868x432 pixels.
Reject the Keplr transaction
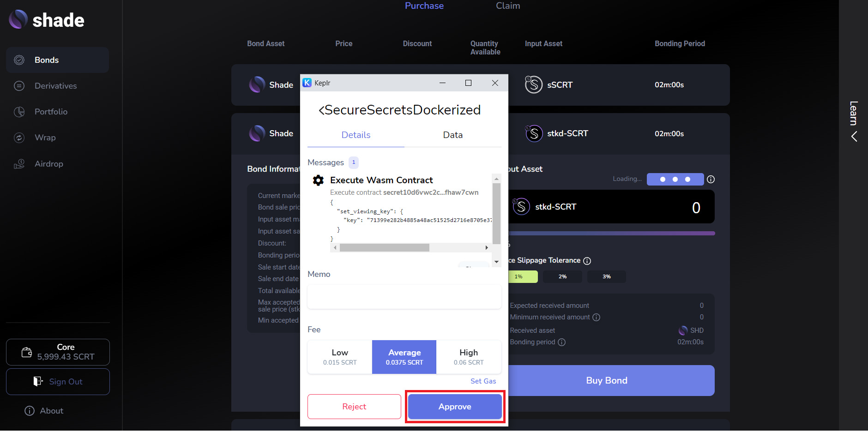coord(354,407)
